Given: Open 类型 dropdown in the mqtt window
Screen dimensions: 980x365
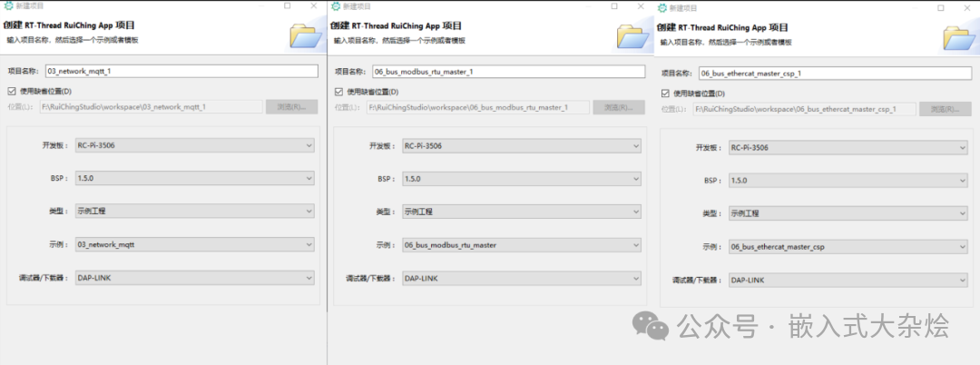Looking at the screenshot, I should click(194, 212).
